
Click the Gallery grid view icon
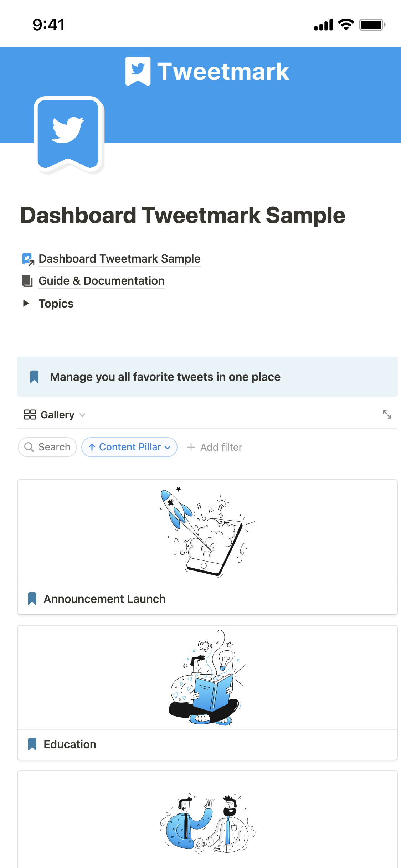point(30,414)
